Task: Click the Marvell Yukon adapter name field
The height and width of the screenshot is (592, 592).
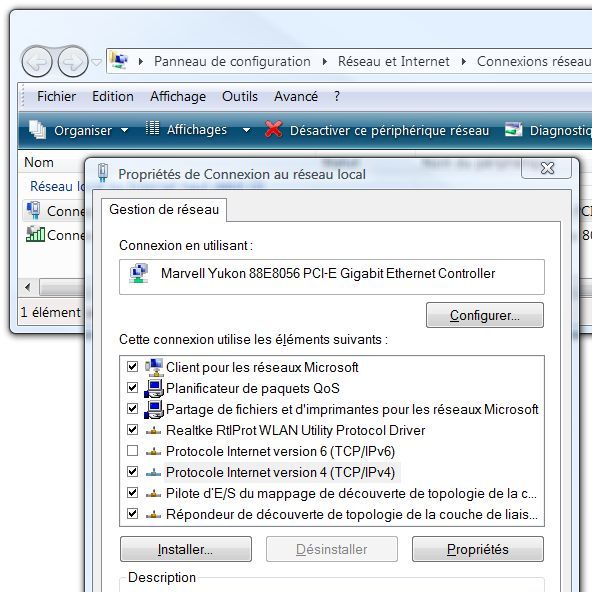Action: pyautogui.click(x=332, y=277)
